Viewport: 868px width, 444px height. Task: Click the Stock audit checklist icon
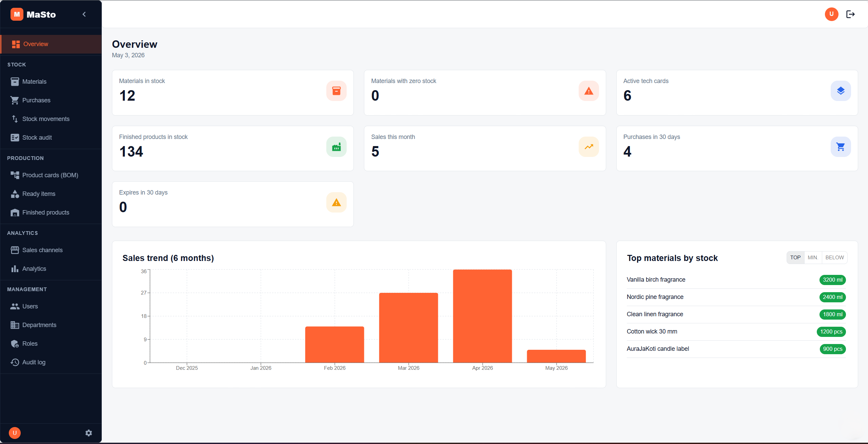[15, 138]
